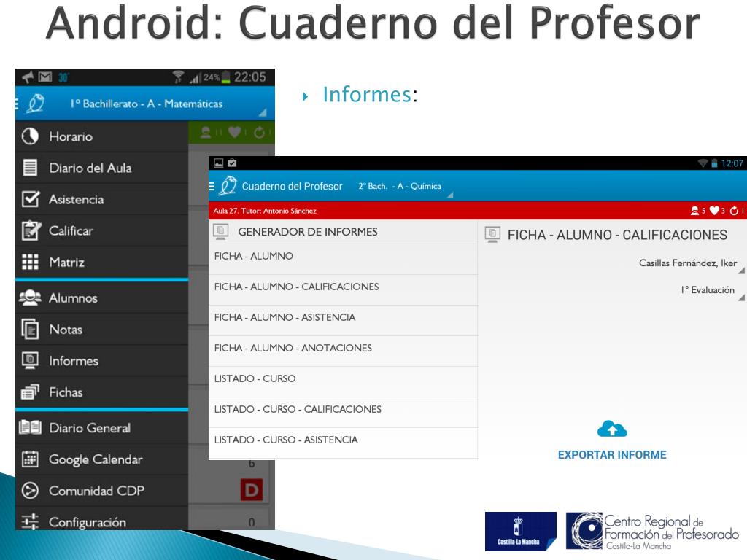The width and height of the screenshot is (747, 560).
Task: Tap the owl logo in phone header
Action: coord(35,104)
